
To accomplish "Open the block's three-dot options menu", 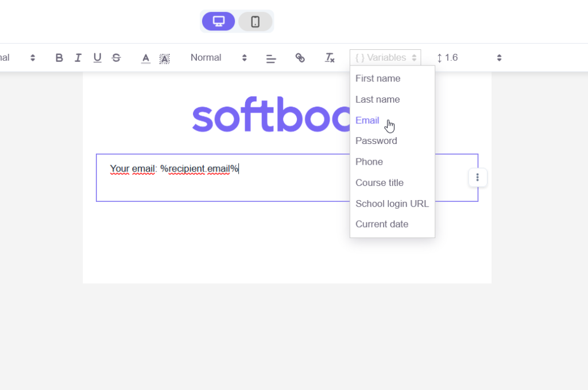I will point(477,177).
